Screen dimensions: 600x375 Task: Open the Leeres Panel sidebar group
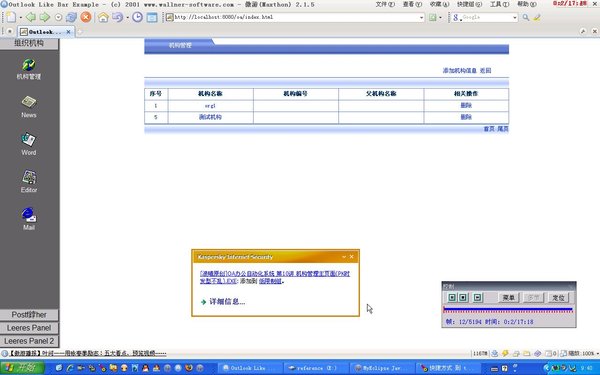click(x=29, y=328)
